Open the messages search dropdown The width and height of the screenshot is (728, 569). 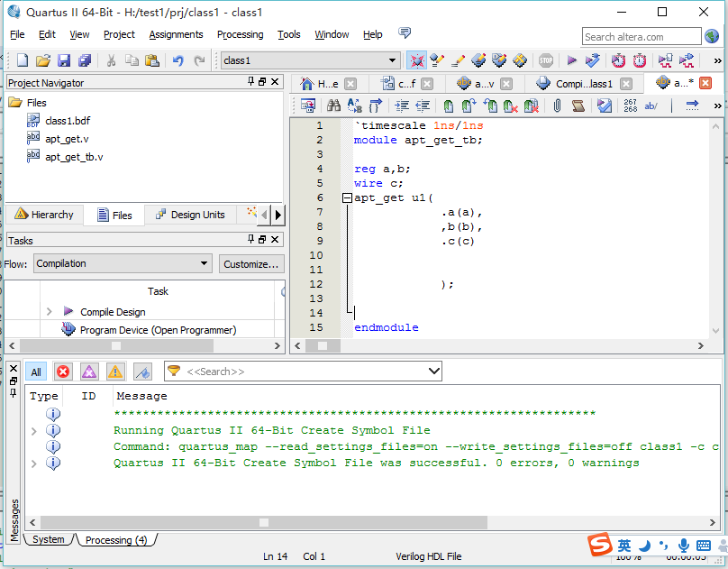pos(434,372)
